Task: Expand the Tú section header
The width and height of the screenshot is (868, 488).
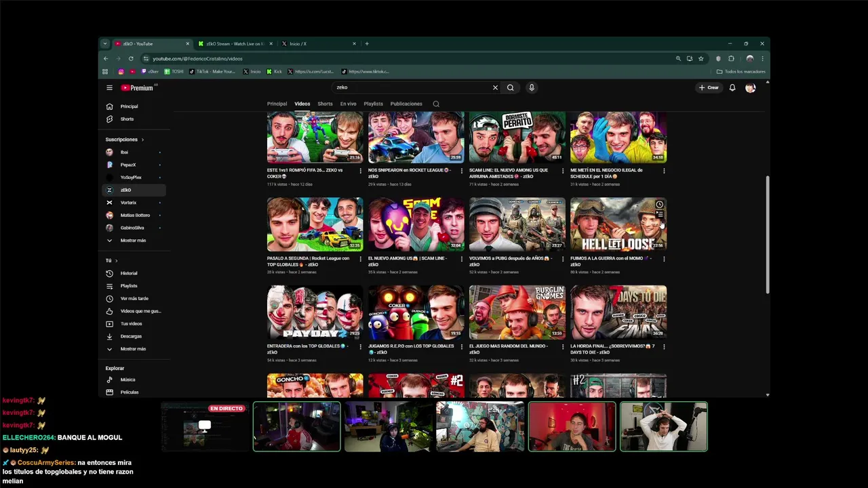Action: (x=112, y=260)
